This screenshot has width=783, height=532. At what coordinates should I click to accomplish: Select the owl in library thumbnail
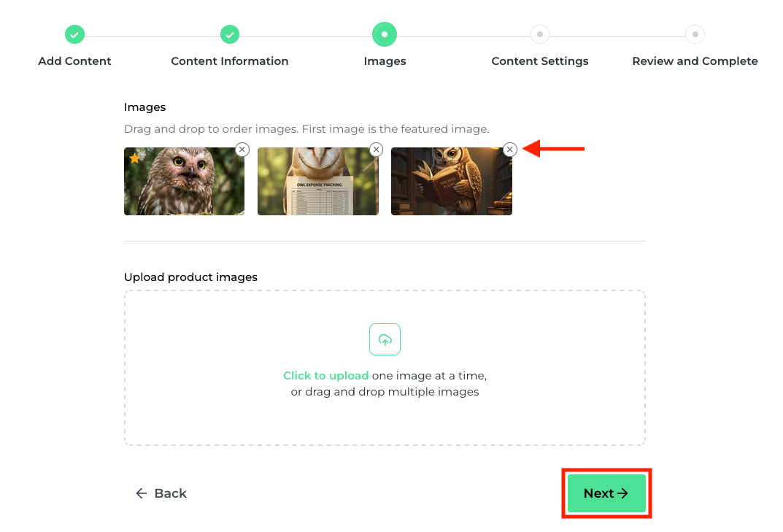click(452, 181)
